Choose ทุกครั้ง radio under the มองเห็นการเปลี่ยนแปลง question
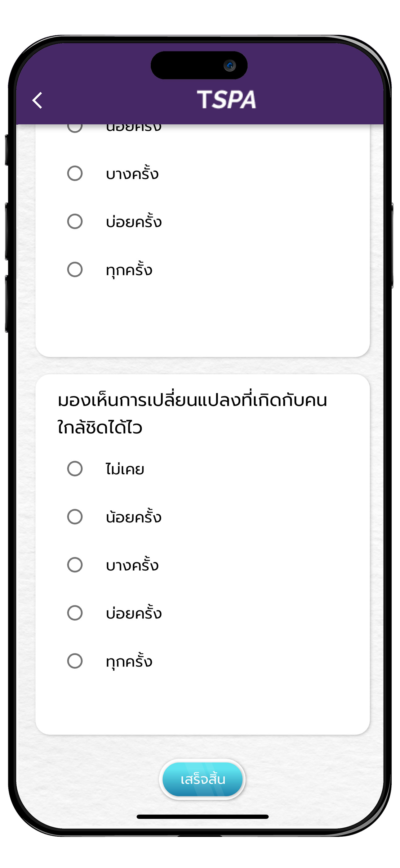 [75, 661]
